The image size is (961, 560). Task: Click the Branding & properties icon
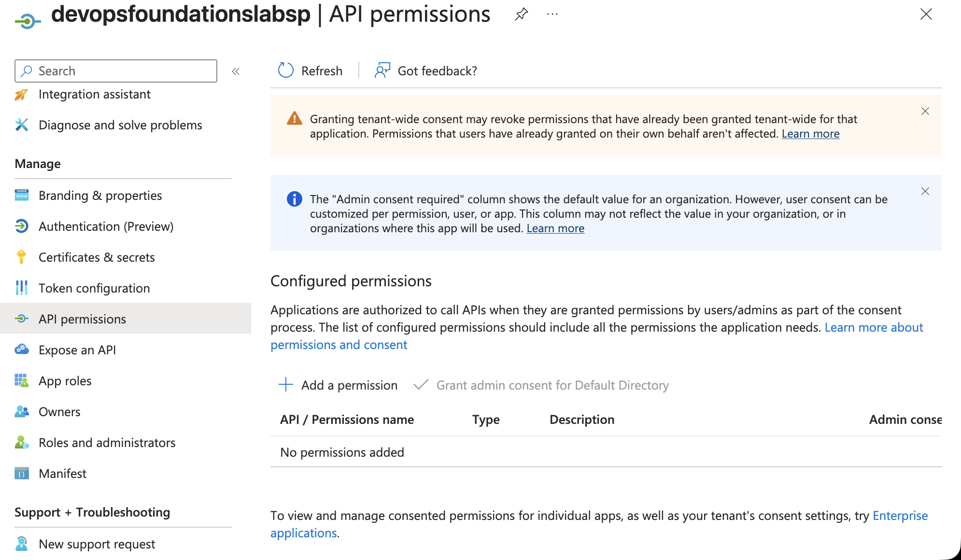[x=21, y=195]
